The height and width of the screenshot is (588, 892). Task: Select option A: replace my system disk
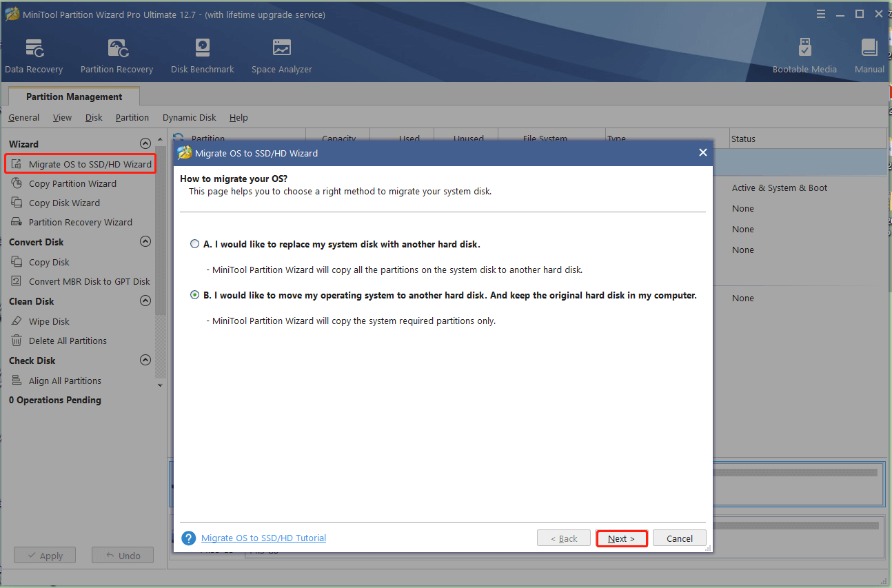coord(194,244)
